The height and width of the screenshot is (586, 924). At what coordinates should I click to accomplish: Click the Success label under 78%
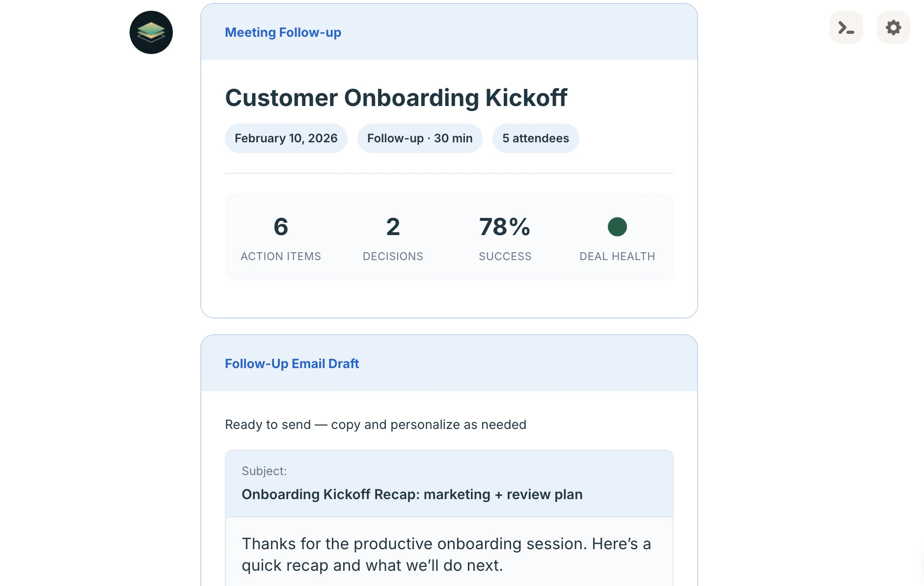coord(505,257)
